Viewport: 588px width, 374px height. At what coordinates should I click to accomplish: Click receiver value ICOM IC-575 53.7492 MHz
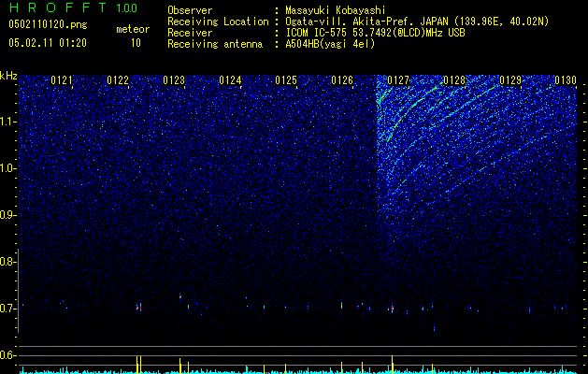[375, 33]
